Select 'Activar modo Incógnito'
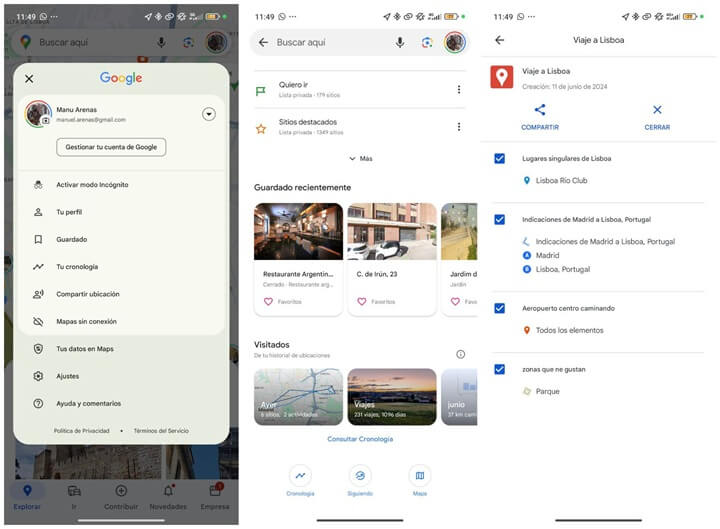Image resolution: width=720 pixels, height=529 pixels. 122,185
